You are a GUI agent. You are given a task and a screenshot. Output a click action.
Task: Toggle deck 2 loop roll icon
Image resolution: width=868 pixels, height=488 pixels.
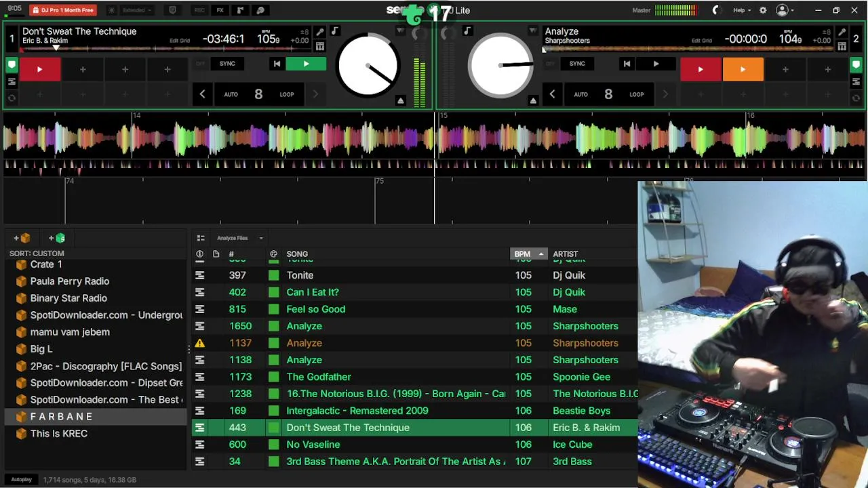coord(856,98)
